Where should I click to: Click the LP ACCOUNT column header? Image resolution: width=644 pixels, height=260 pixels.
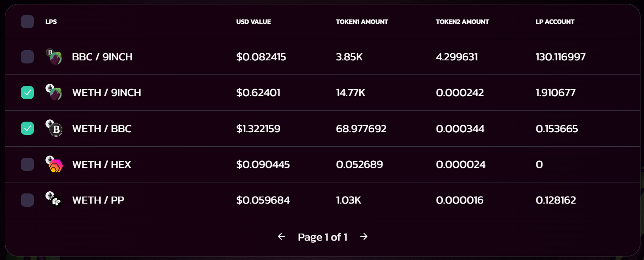555,22
